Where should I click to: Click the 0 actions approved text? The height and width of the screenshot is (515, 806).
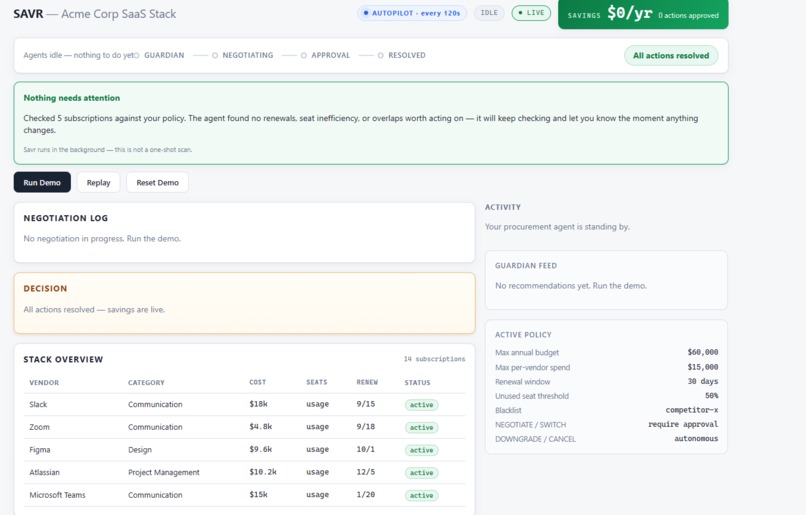(x=688, y=15)
